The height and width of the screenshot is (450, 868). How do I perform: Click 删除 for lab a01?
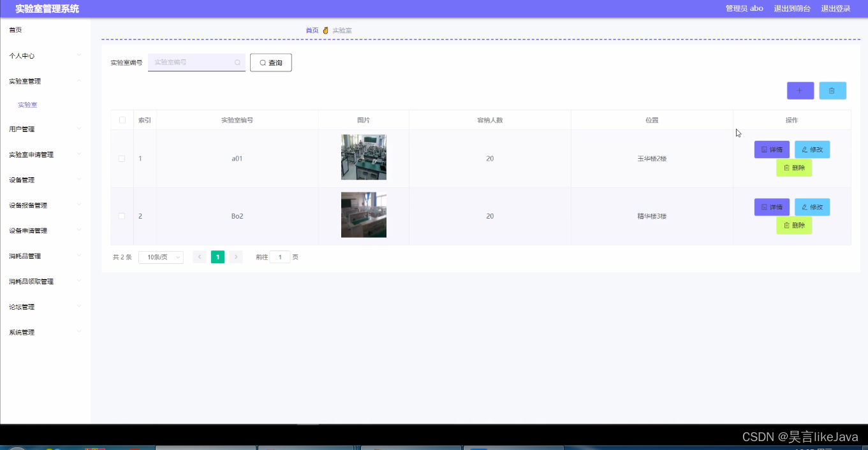click(x=794, y=168)
